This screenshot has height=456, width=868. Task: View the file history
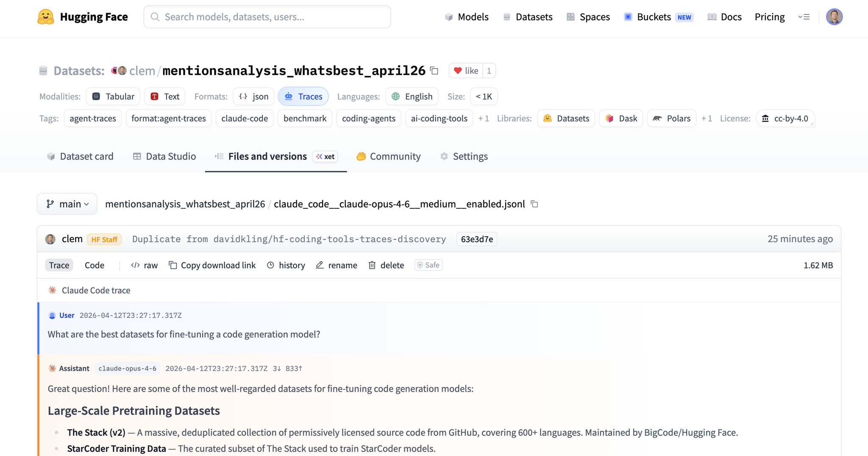[286, 265]
